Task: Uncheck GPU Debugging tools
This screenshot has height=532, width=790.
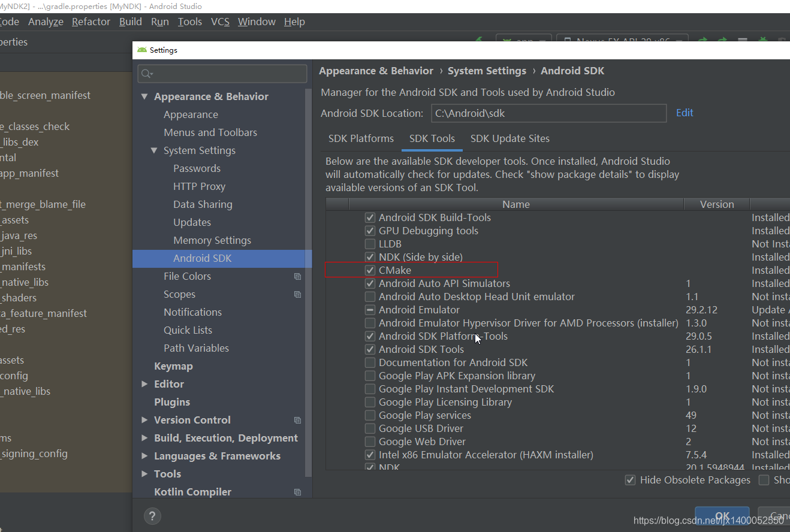Action: tap(370, 231)
